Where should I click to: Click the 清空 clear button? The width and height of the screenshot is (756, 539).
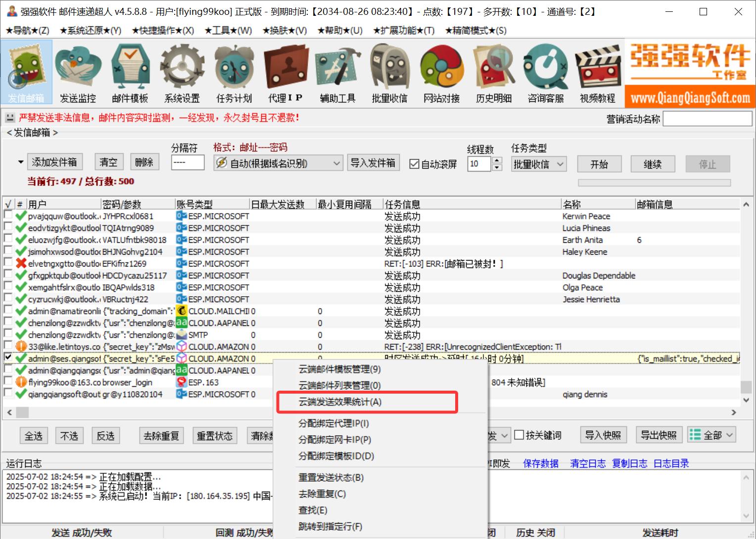pyautogui.click(x=108, y=162)
